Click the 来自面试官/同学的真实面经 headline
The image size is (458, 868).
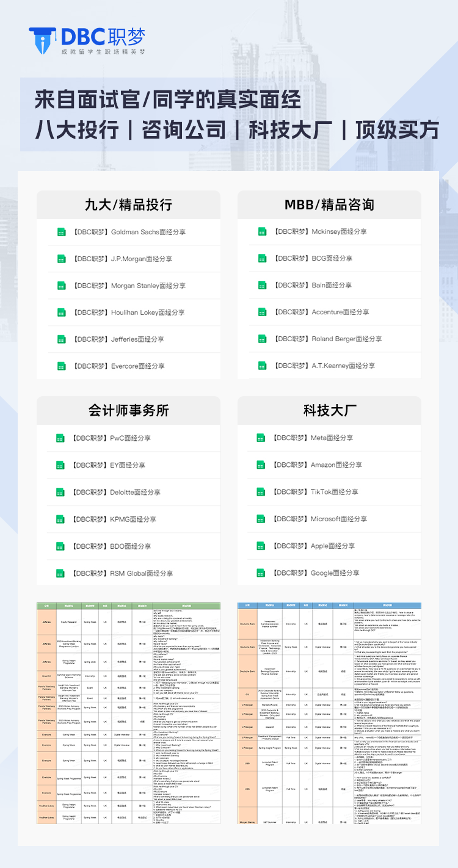point(167,99)
